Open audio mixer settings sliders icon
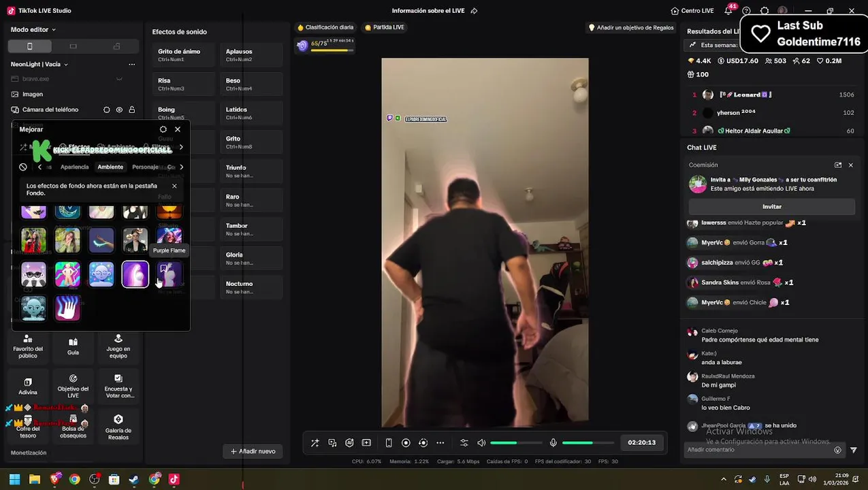The height and width of the screenshot is (490, 868). pos(464,442)
